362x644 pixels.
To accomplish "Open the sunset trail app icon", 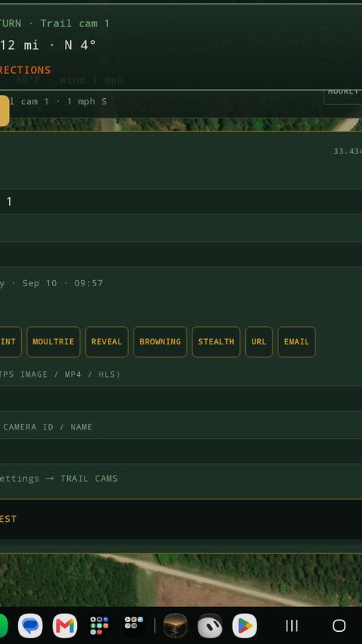I will (x=175, y=626).
